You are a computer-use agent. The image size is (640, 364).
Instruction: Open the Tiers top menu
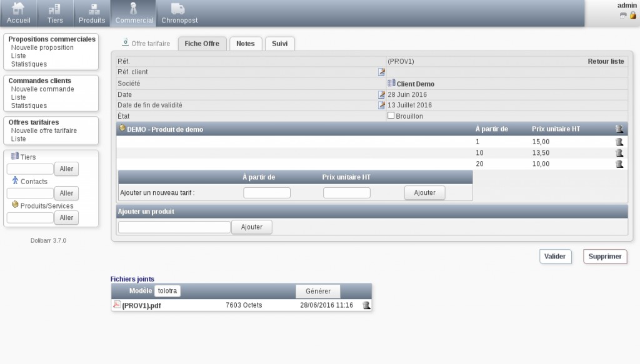(x=55, y=14)
